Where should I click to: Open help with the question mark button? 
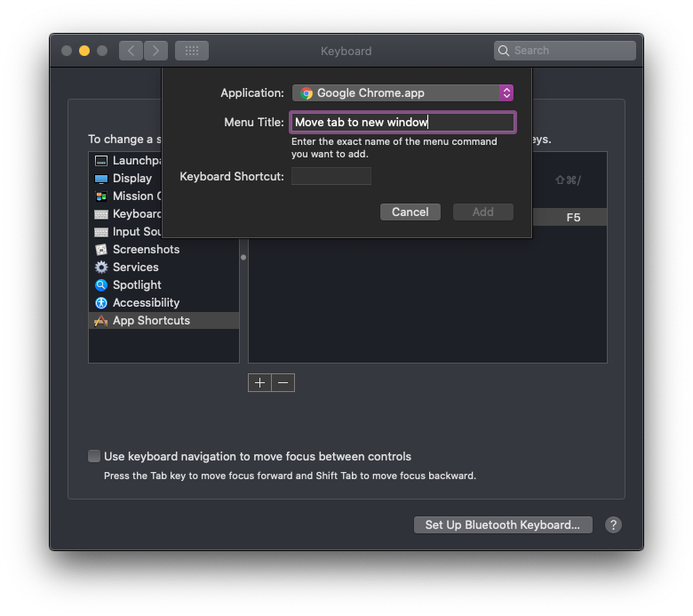[x=613, y=524]
